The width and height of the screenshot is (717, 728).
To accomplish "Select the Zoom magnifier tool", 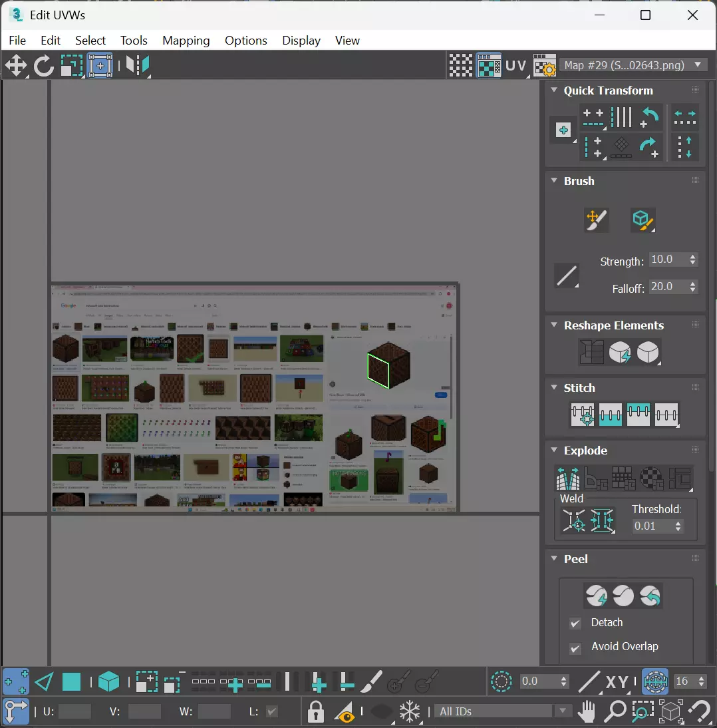I will (x=616, y=711).
